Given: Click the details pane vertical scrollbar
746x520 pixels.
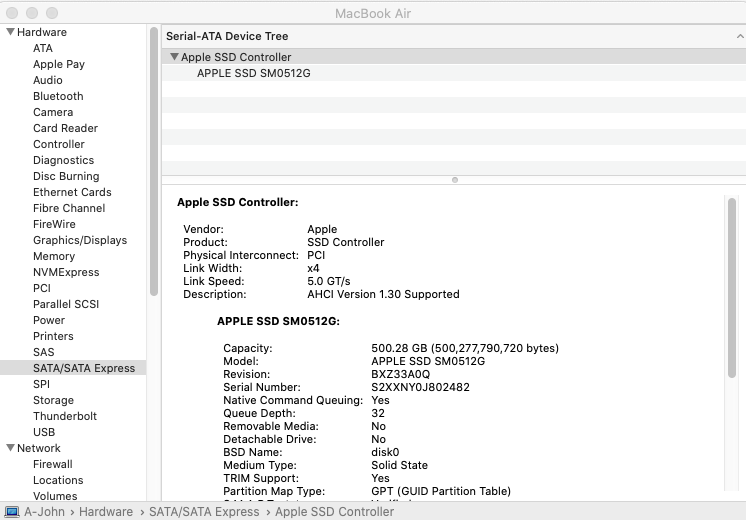Looking at the screenshot, I should [x=732, y=290].
